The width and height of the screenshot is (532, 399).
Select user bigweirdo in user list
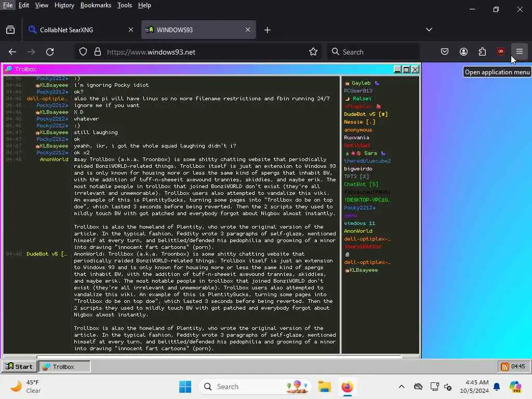coord(358,169)
